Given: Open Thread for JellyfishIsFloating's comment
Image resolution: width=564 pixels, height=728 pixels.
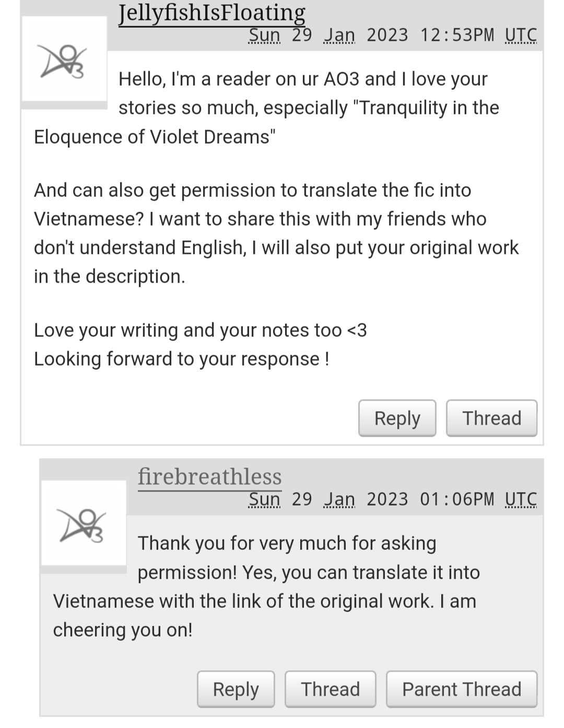Looking at the screenshot, I should click(x=491, y=418).
